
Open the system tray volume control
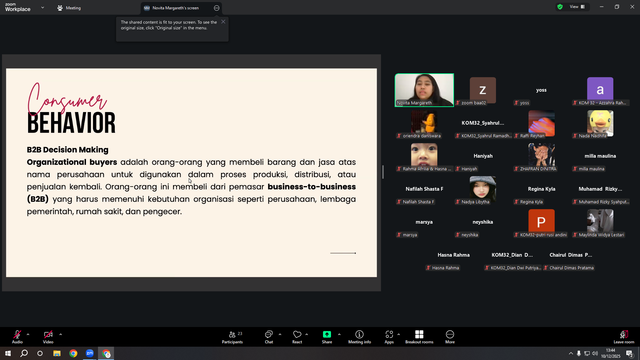pyautogui.click(x=595, y=353)
